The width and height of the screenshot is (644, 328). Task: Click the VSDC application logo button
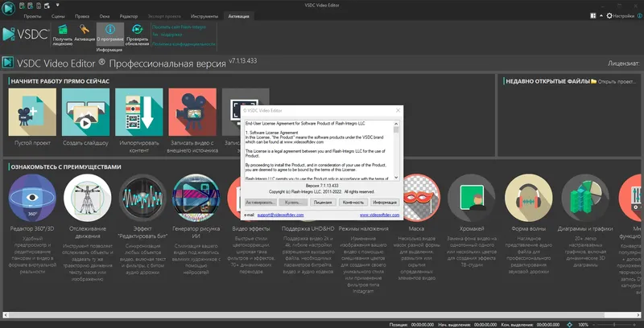(x=8, y=8)
